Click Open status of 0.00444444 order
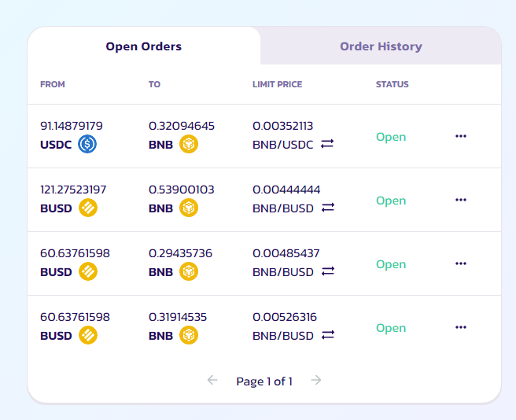The image size is (516, 420). tap(391, 201)
